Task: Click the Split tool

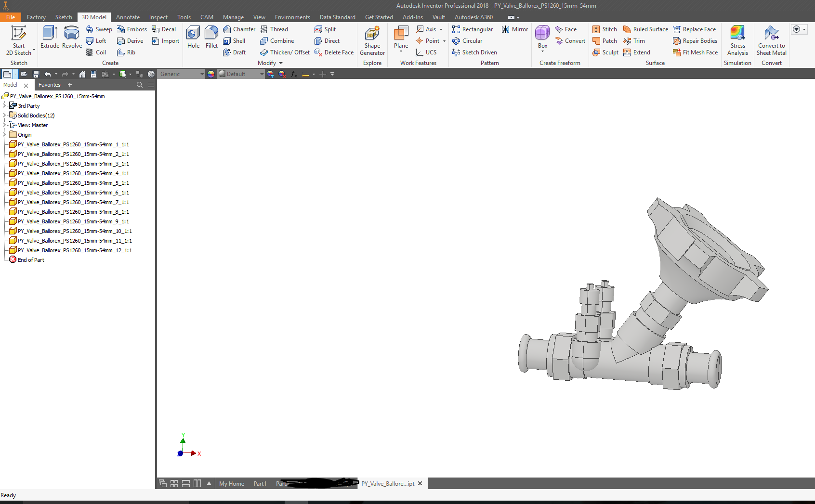Action: [x=325, y=29]
